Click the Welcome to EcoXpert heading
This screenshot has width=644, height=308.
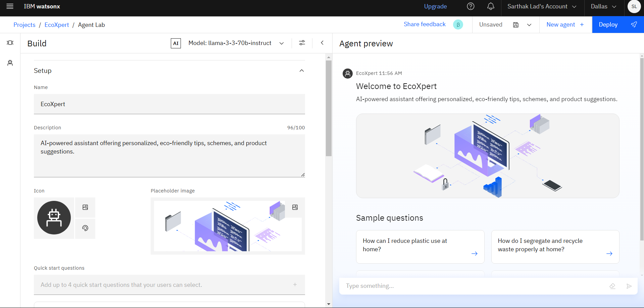396,86
